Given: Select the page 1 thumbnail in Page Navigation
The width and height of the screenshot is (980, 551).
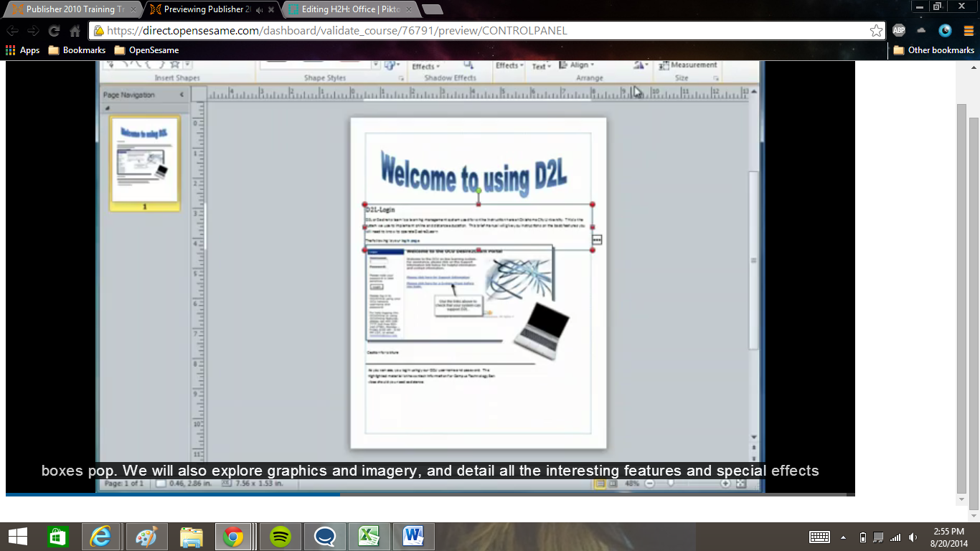Looking at the screenshot, I should click(x=144, y=163).
